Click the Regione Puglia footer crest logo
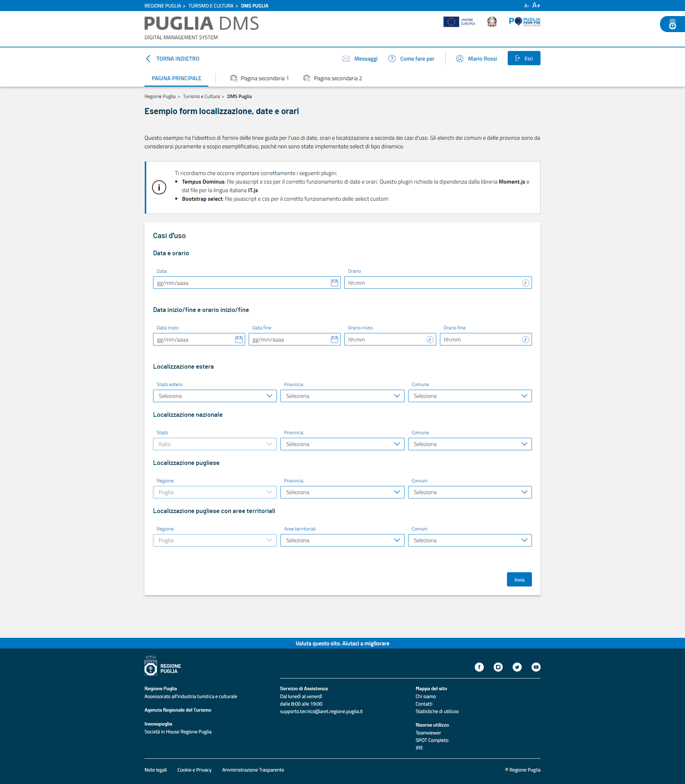 coord(162,666)
